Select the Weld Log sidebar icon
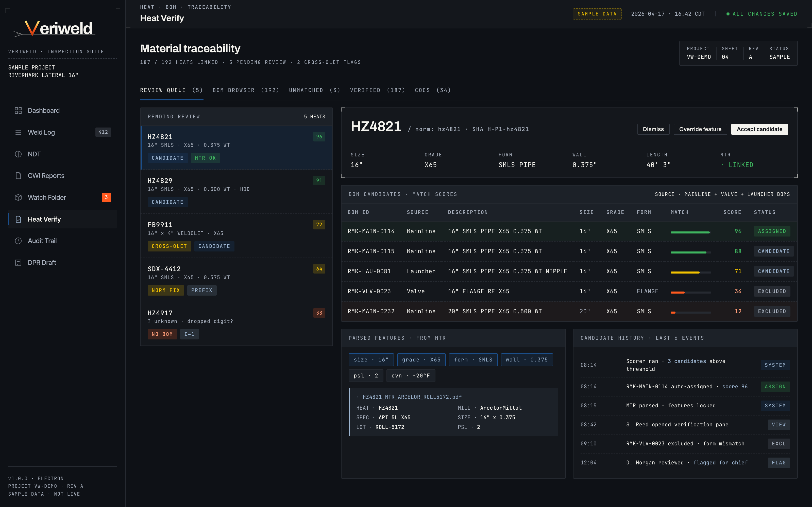The image size is (812, 507). (x=18, y=132)
